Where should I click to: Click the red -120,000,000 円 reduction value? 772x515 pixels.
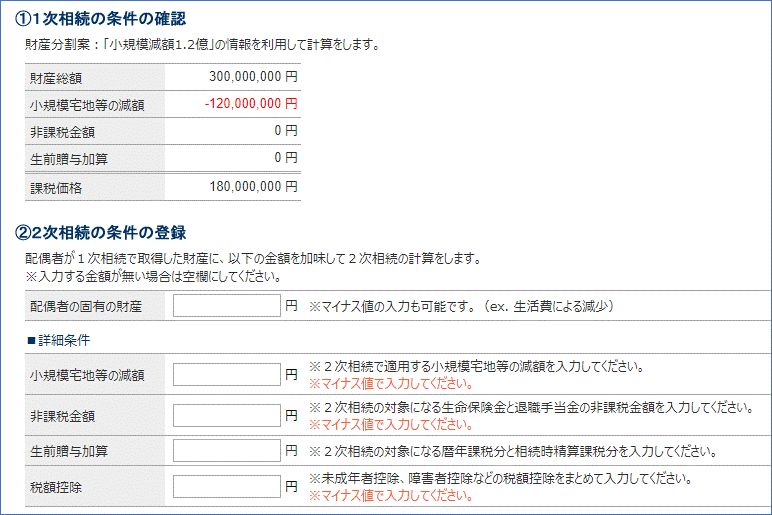pos(250,104)
